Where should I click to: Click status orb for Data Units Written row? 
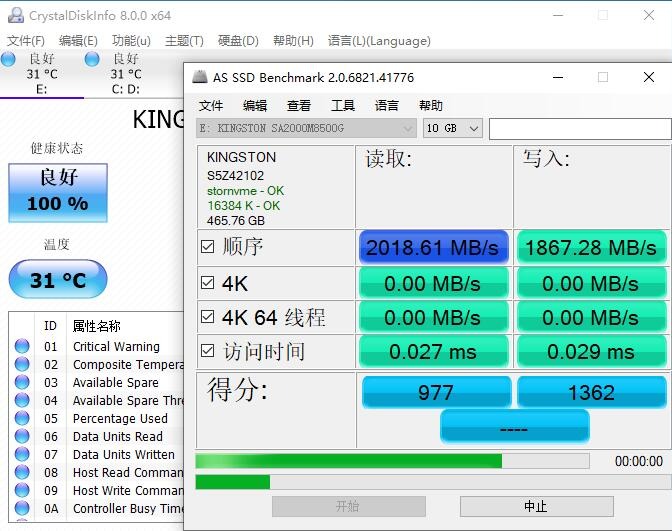pyautogui.click(x=22, y=454)
